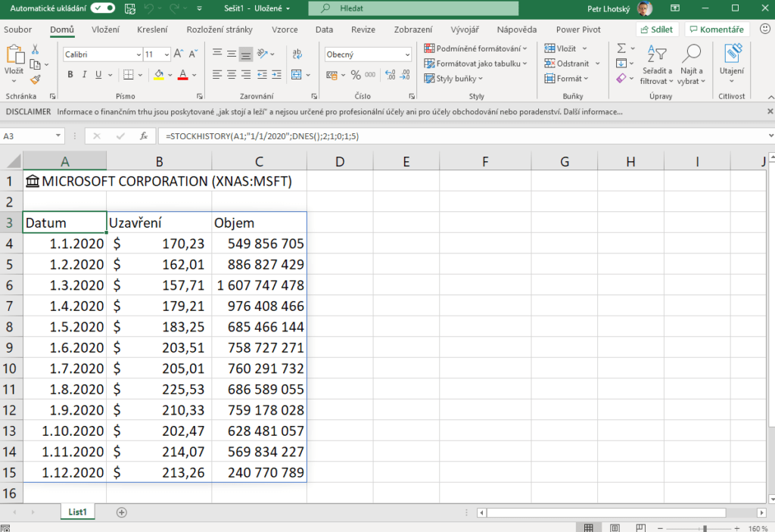Viewport: 775px width, 532px height.
Task: Toggle the Automatické ukládání switch
Action: click(102, 8)
